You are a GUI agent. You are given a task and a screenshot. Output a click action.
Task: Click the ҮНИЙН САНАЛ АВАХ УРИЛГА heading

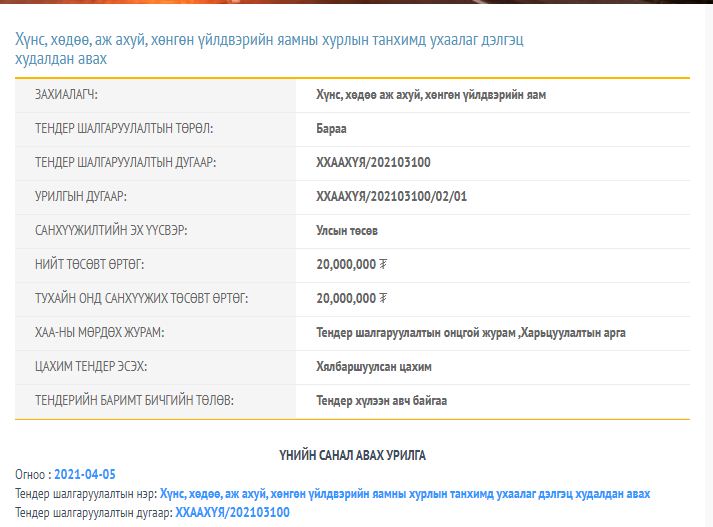point(352,455)
